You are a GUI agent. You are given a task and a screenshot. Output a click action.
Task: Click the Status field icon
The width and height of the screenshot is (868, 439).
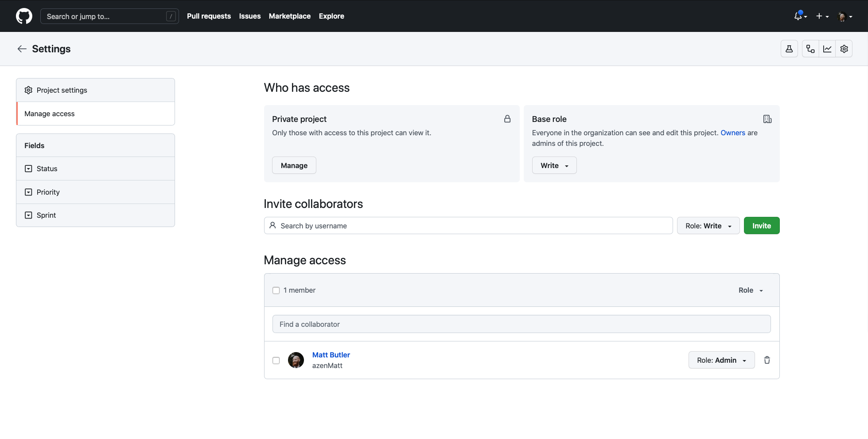tap(28, 169)
